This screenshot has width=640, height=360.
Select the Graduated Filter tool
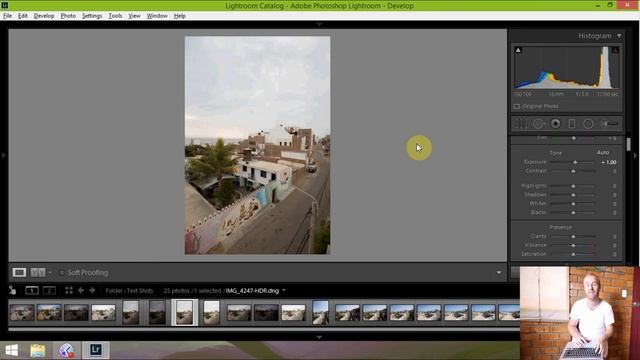(x=572, y=124)
